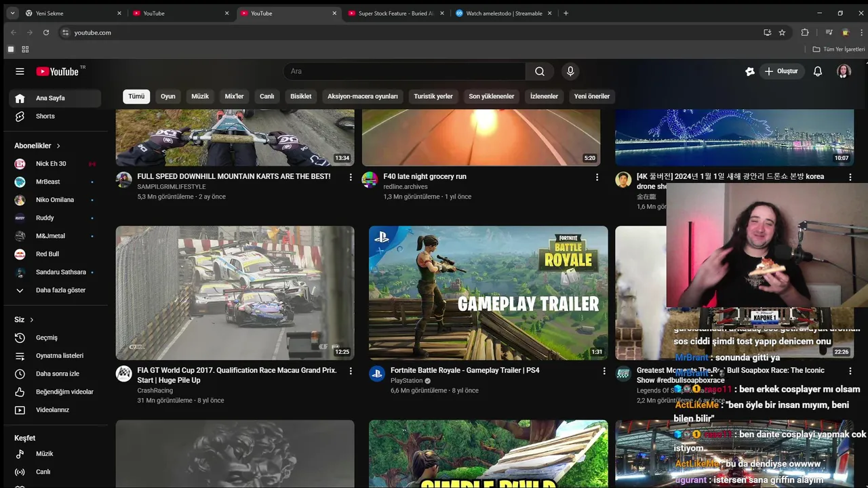Open the PlayStation channel link
The width and height of the screenshot is (868, 488).
(x=407, y=381)
